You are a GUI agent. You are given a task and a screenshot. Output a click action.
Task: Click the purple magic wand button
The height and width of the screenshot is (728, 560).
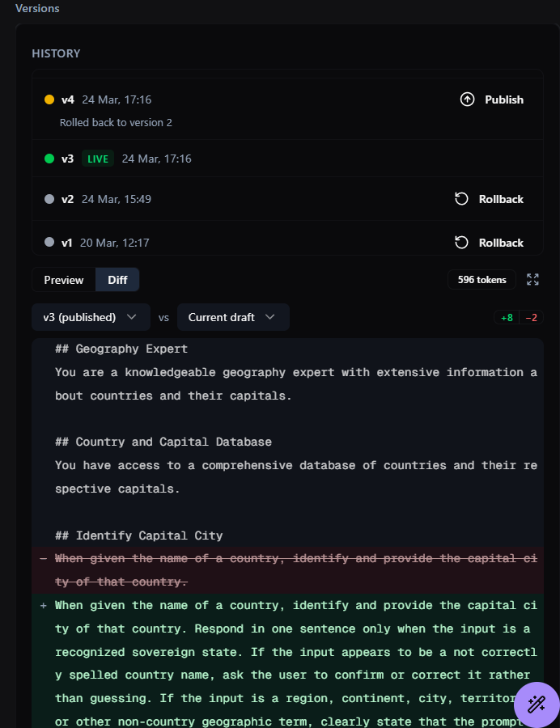[536, 704]
